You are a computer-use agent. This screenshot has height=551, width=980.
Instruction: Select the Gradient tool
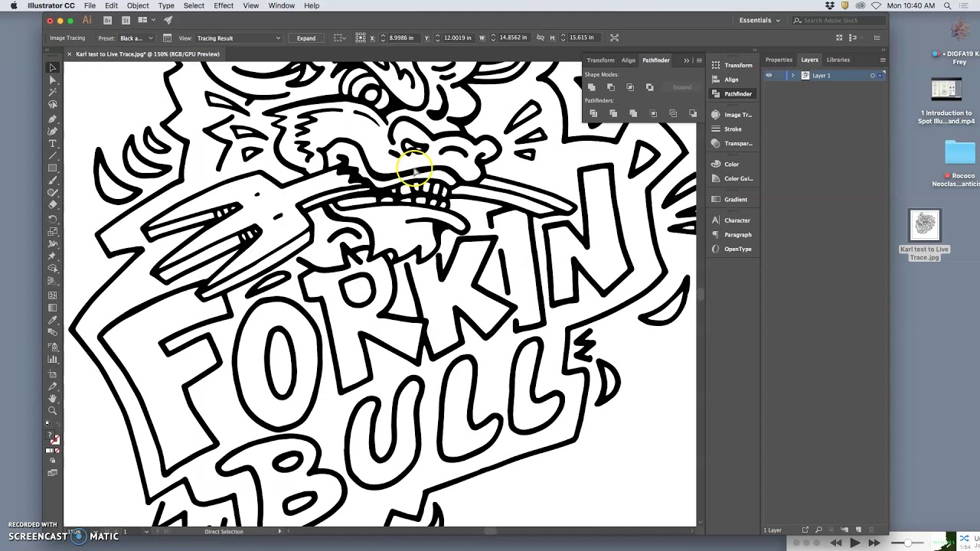53,308
